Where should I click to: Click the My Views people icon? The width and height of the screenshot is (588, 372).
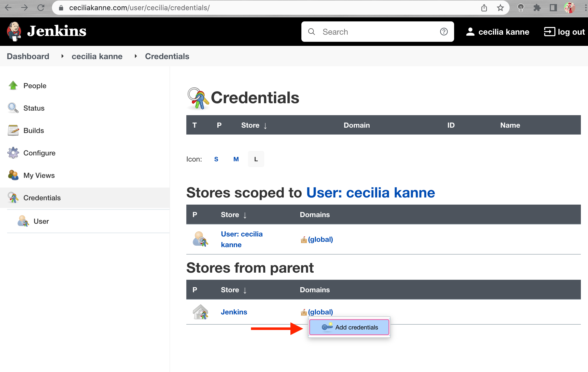point(13,175)
